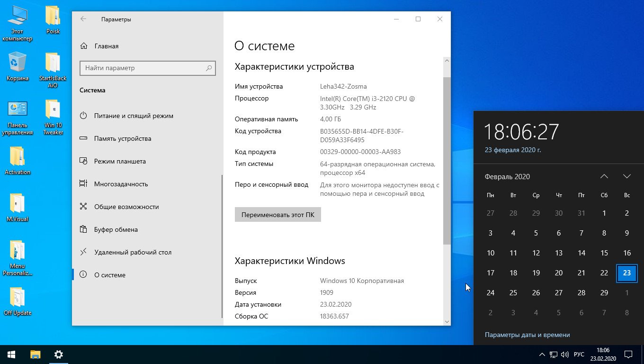Switch input language РУС indicator

[x=579, y=355]
